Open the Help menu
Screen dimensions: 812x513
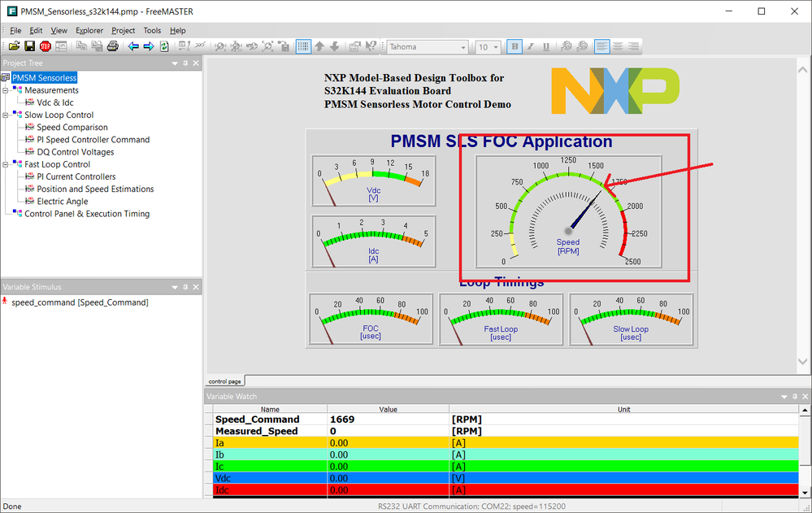click(x=178, y=31)
